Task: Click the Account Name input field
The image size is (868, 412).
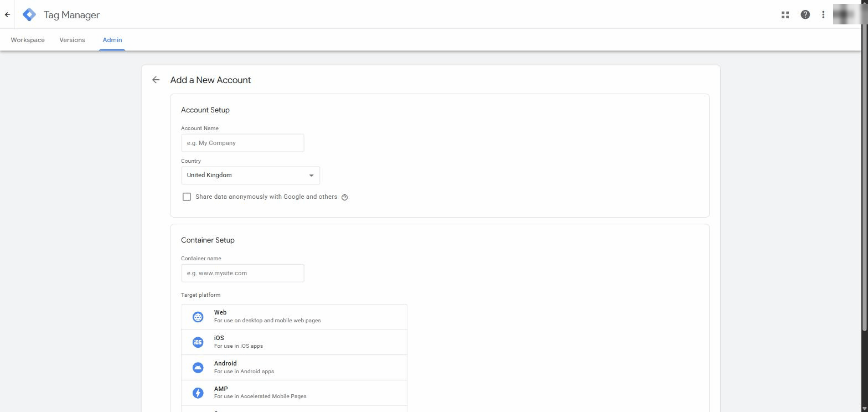Action: click(x=242, y=143)
